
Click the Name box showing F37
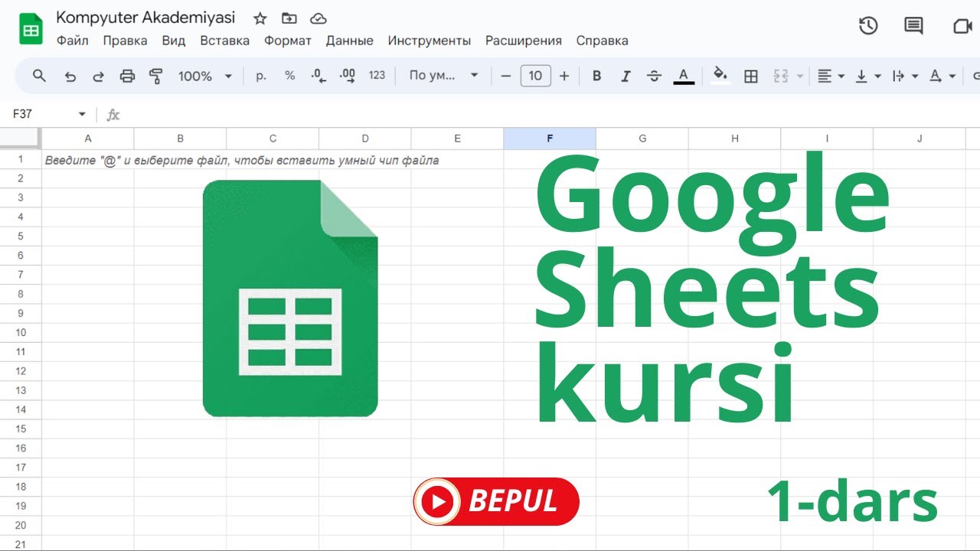click(42, 114)
